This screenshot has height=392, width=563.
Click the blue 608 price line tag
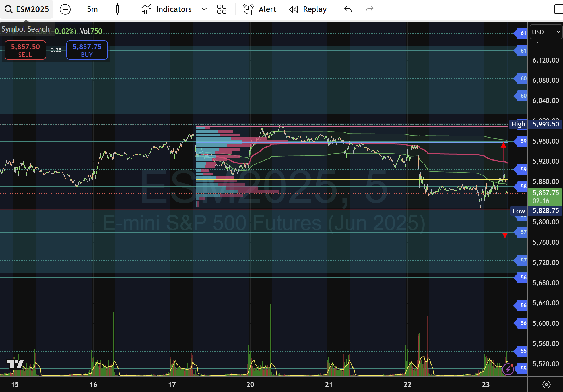[x=521, y=78]
